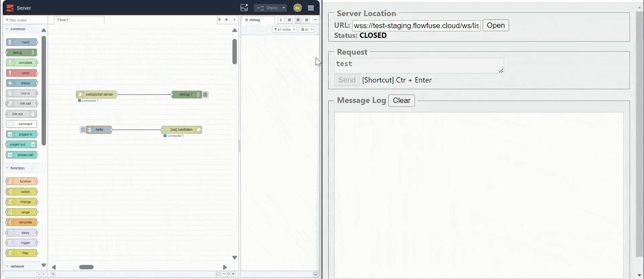Screen dimensions: 644x279
Task: Trigger the hello inject node button
Action: [x=83, y=130]
